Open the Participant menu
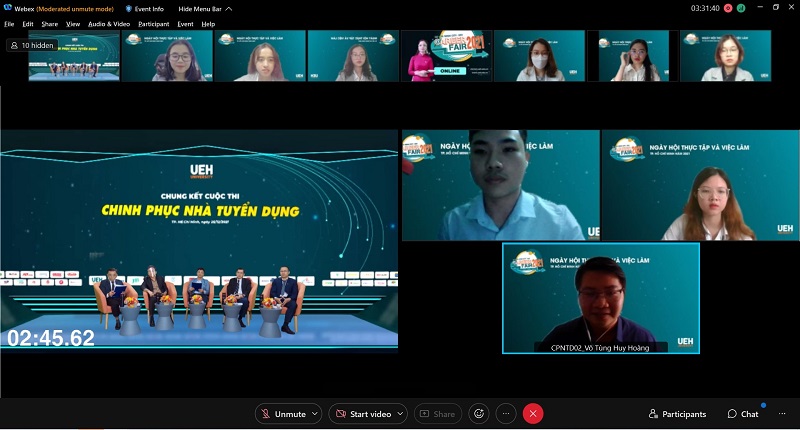The width and height of the screenshot is (800, 430). tap(154, 24)
